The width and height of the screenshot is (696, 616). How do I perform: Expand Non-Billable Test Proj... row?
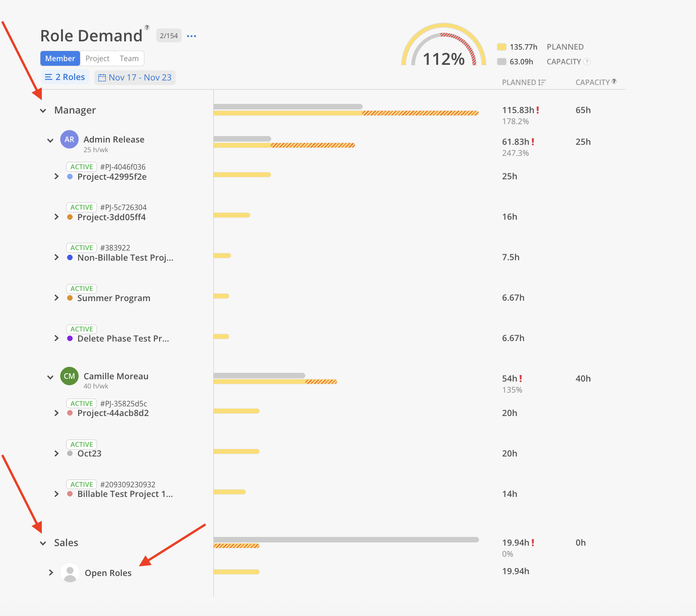tap(57, 257)
